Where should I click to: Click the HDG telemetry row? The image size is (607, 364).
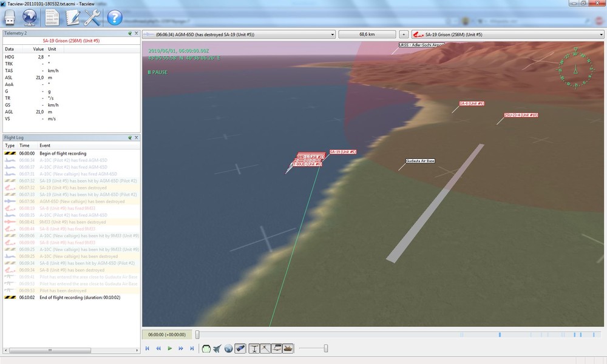point(72,57)
